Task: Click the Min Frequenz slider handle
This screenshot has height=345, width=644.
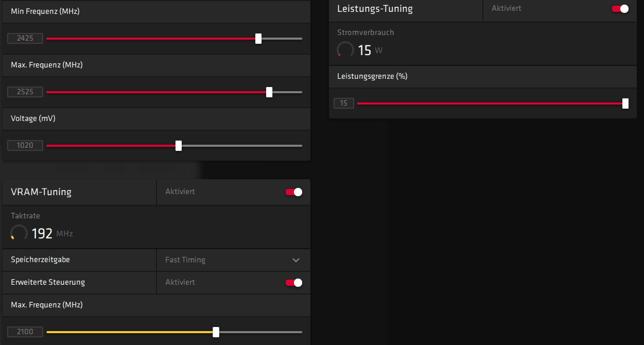Action: (x=258, y=39)
